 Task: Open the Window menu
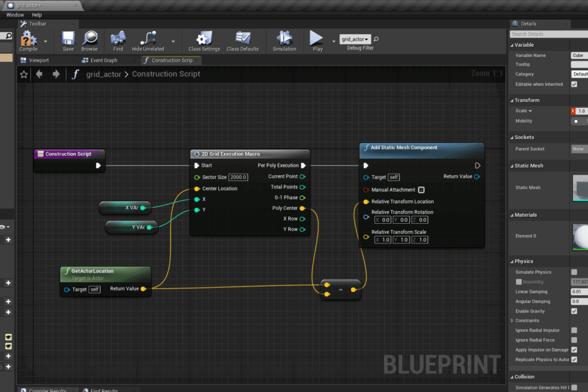(15, 15)
